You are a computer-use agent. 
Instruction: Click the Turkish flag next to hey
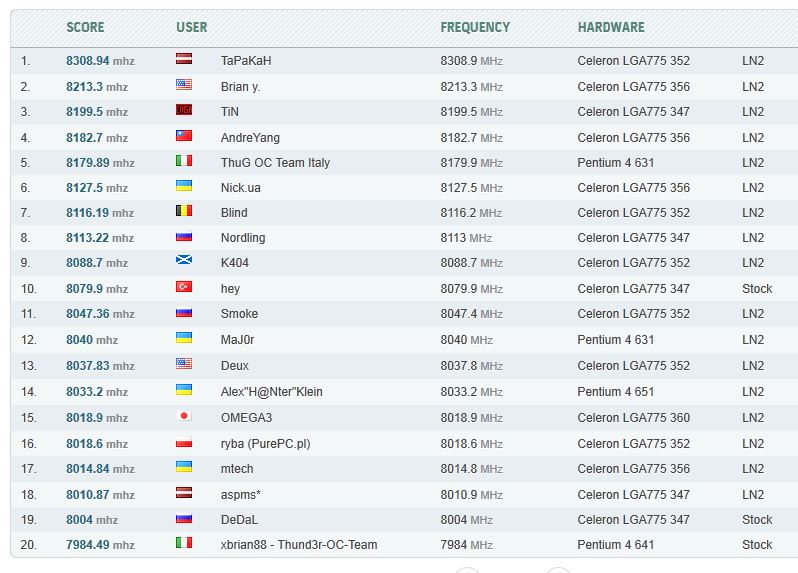(x=184, y=286)
